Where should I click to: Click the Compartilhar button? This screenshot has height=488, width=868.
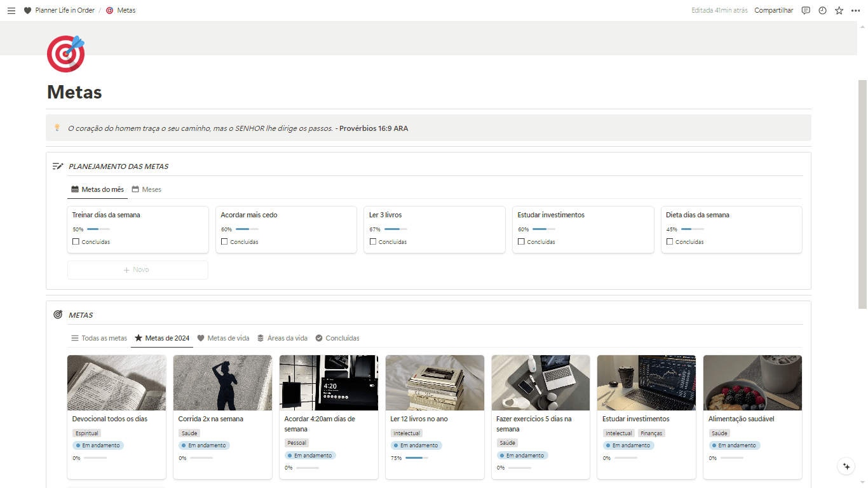click(773, 11)
